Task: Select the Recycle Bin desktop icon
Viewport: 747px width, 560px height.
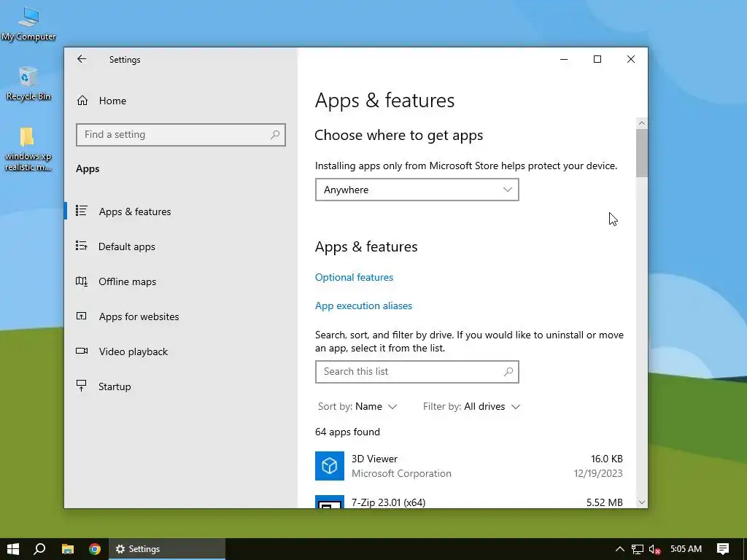Action: 28,84
